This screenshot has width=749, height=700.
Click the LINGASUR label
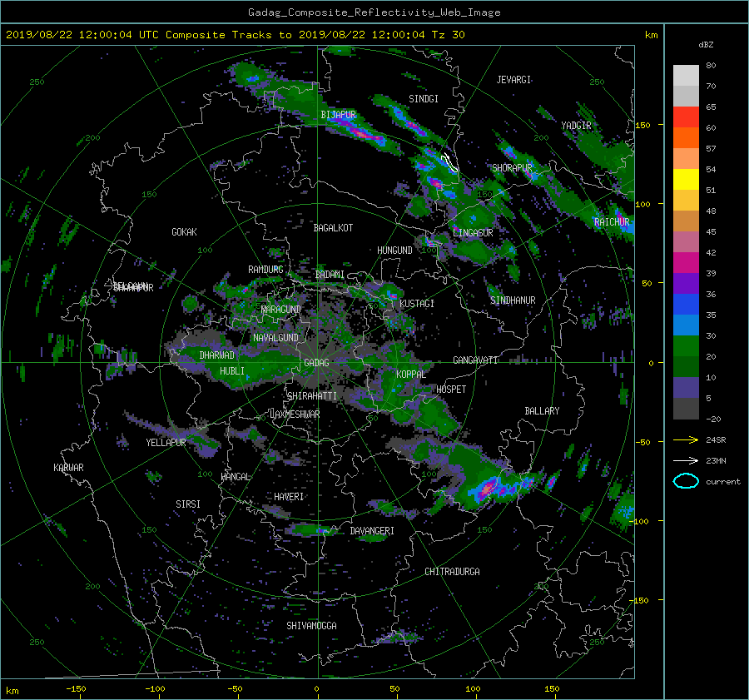point(473,233)
